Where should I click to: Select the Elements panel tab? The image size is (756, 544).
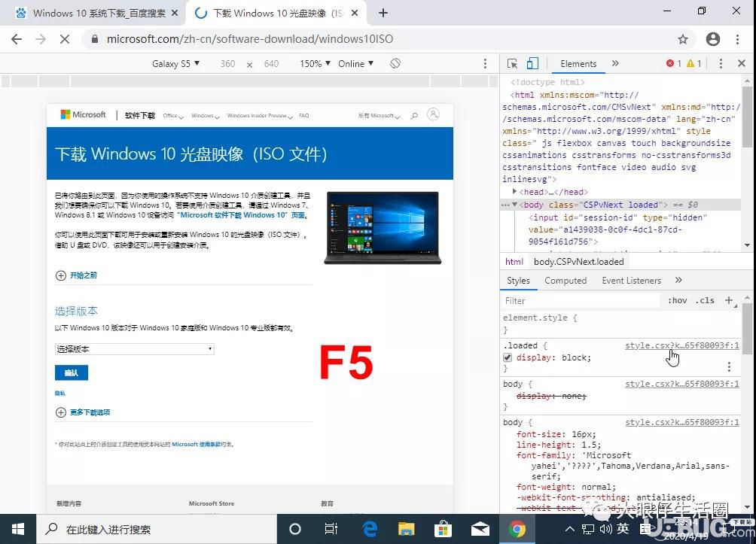tap(578, 64)
